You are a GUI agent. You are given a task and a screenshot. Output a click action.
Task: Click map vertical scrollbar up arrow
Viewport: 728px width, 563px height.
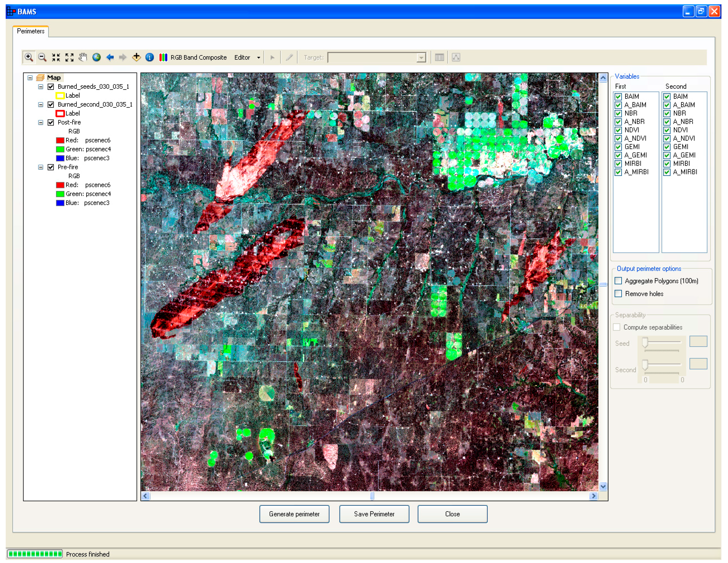(x=603, y=78)
